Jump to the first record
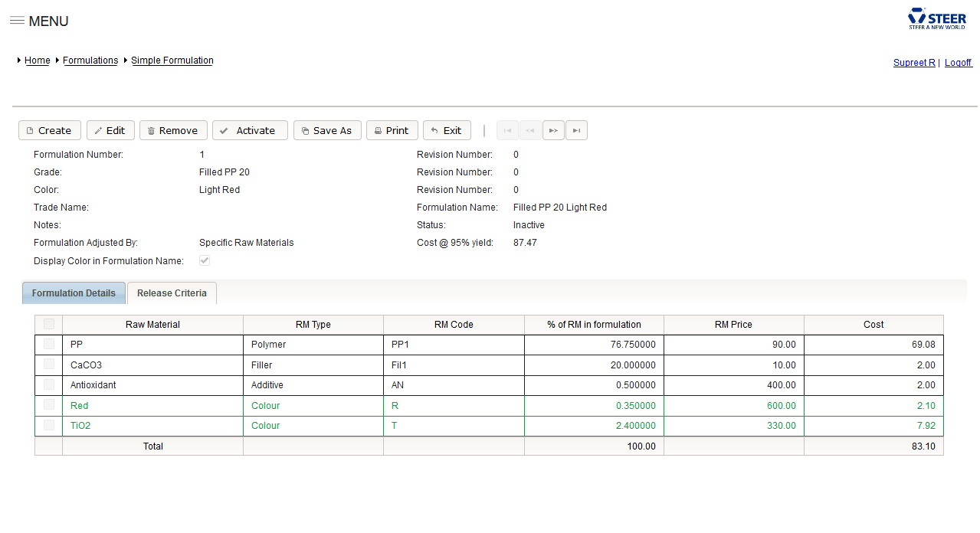This screenshot has height=533, width=980. point(507,131)
